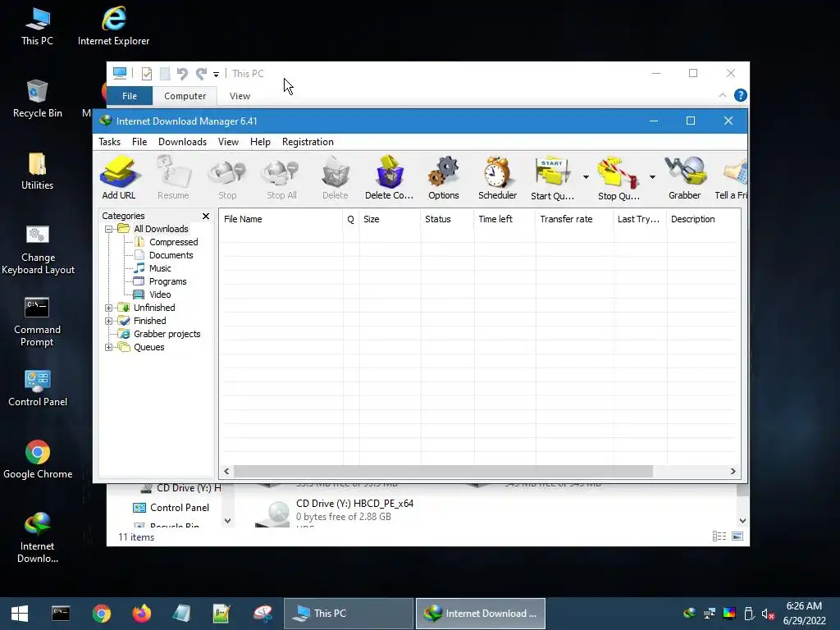840x630 pixels.
Task: Select the Video category
Action: point(160,294)
